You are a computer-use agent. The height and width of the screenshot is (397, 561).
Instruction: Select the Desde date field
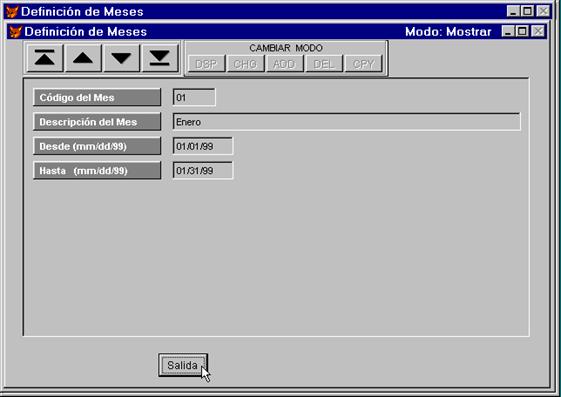coord(203,146)
